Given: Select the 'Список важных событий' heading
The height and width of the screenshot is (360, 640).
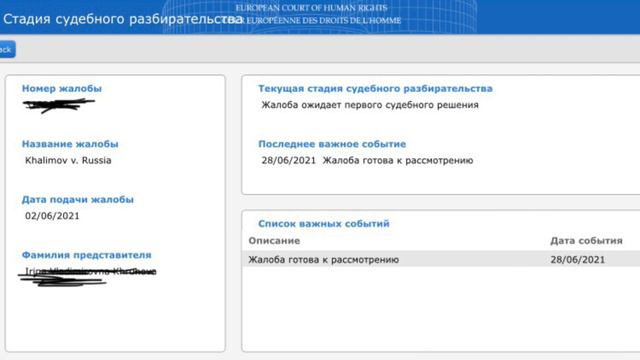Looking at the screenshot, I should [324, 224].
